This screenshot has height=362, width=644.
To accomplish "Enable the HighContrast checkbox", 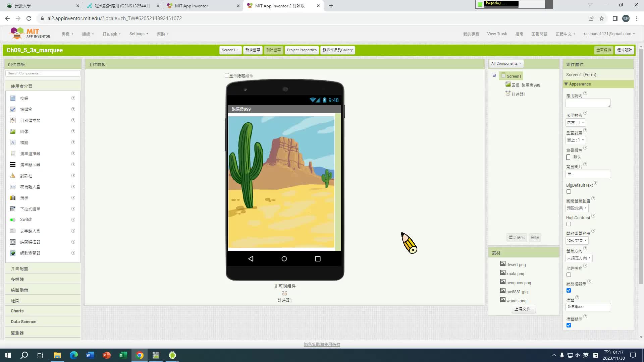I will click(569, 224).
